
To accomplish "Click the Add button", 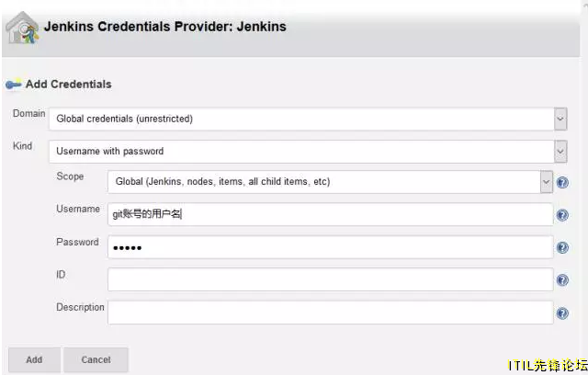I will (34, 359).
